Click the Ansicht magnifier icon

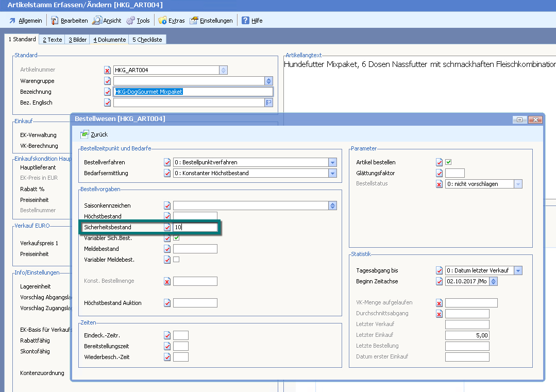pos(97,21)
